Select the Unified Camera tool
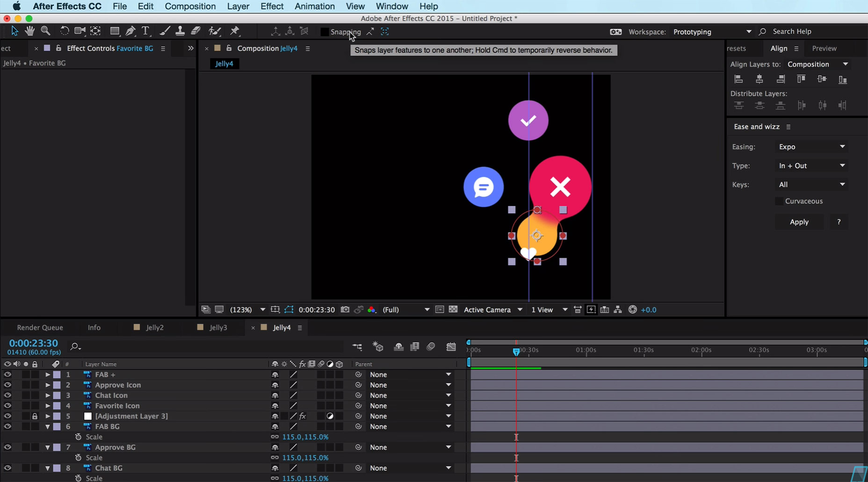868x482 pixels. (80, 31)
